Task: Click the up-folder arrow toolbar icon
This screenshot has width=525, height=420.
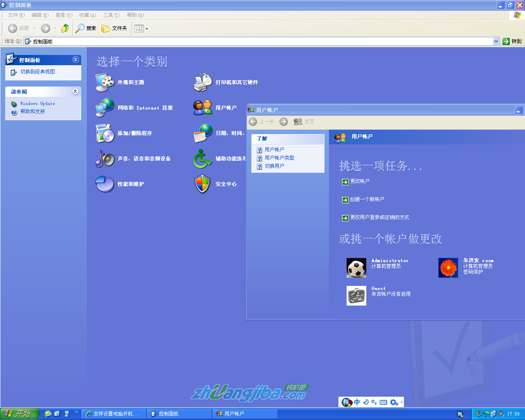Action: [65, 28]
